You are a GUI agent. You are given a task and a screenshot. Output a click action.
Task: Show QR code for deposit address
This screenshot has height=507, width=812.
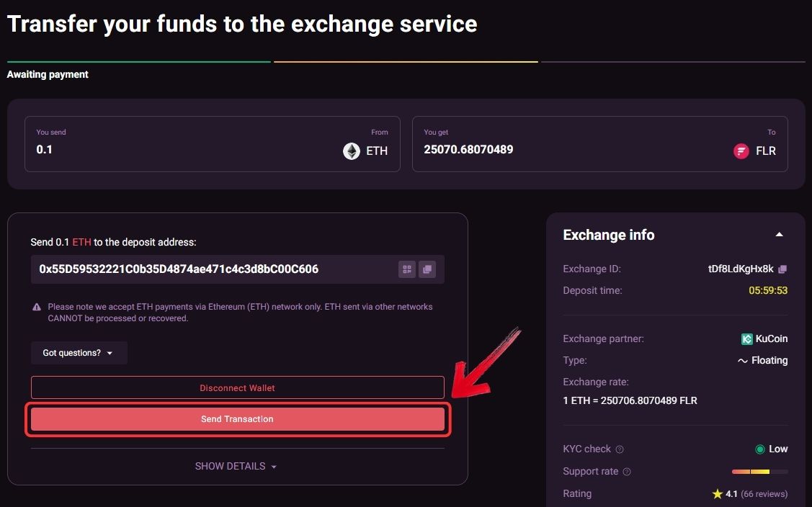(x=408, y=269)
